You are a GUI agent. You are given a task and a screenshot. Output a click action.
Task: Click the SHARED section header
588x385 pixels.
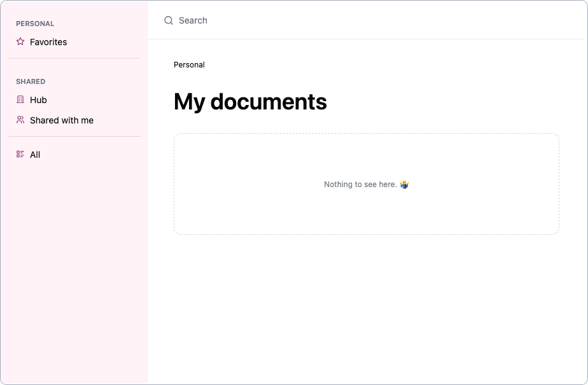(31, 81)
